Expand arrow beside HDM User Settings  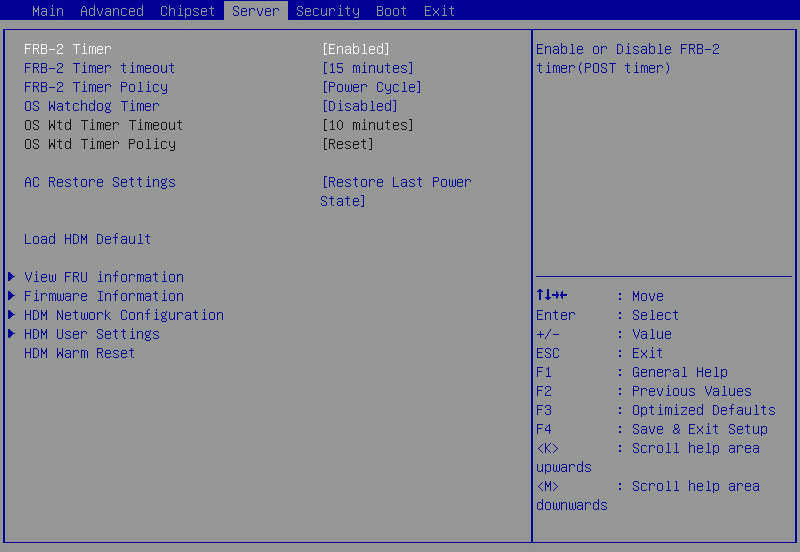pyautogui.click(x=11, y=334)
